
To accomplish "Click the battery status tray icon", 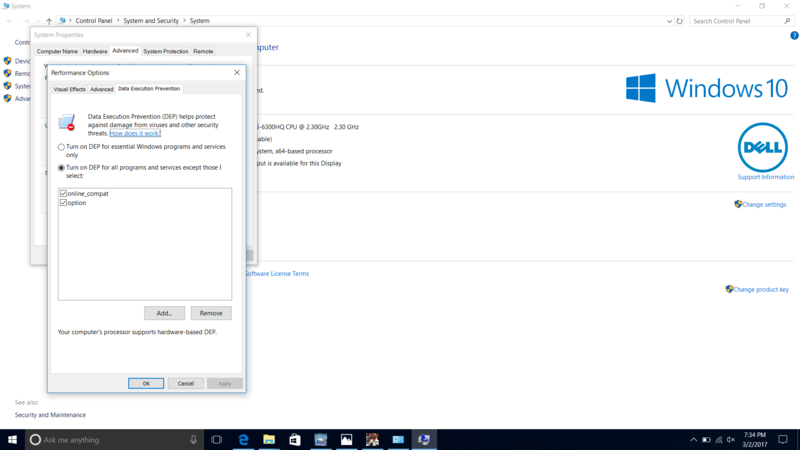I will tap(706, 440).
